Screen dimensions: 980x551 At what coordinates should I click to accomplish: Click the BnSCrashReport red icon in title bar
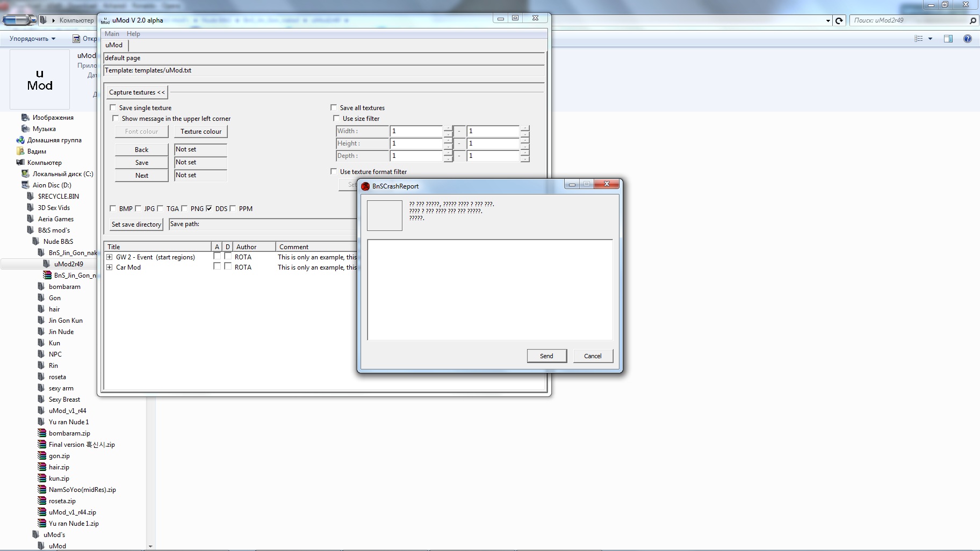coord(365,186)
